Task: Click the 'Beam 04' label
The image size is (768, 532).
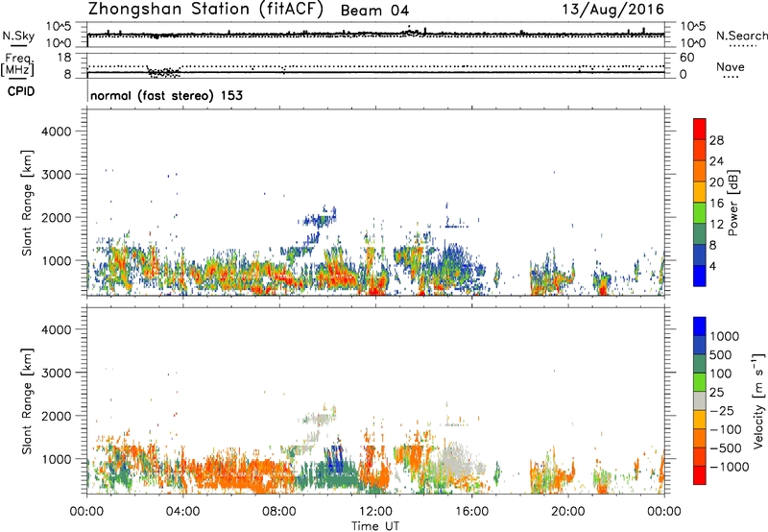Action: pyautogui.click(x=374, y=11)
